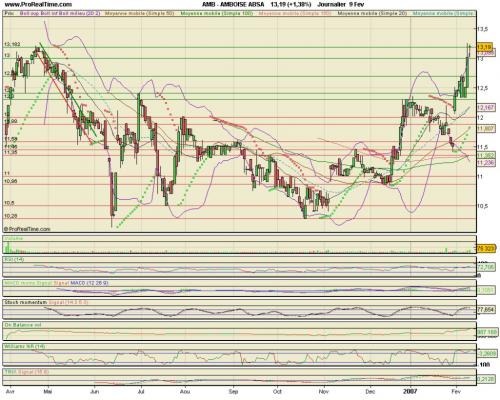This screenshot has width=500, height=400.
Task: Select the Stoch momentum panel label
Action: tap(26, 302)
